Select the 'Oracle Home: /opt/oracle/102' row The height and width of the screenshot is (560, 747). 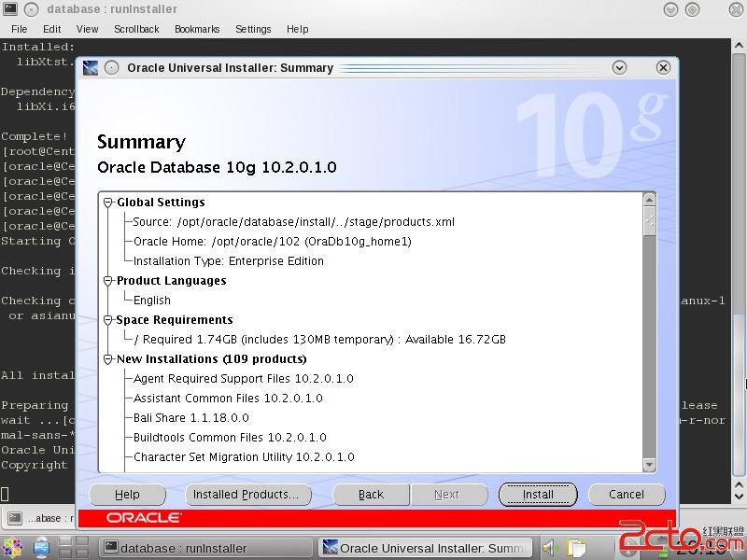click(272, 242)
